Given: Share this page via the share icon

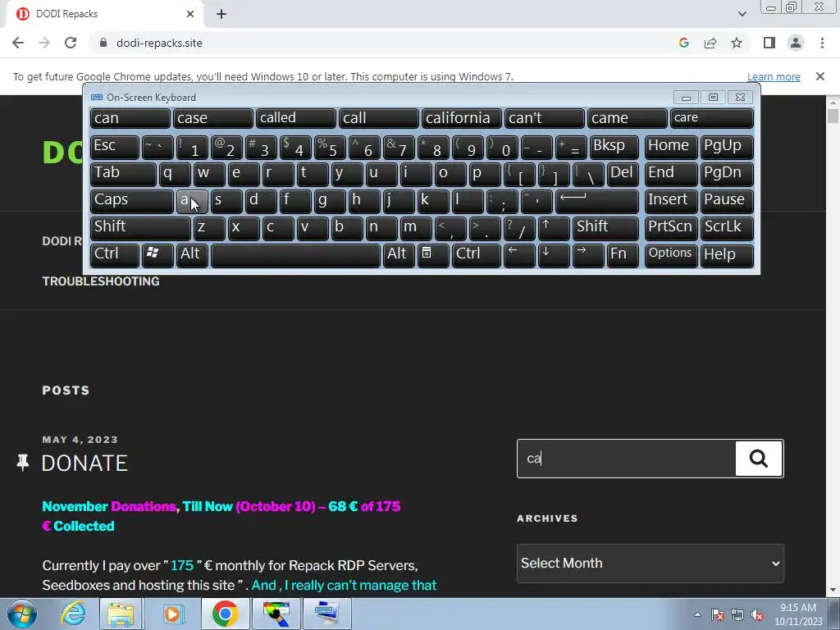Looking at the screenshot, I should 710,43.
